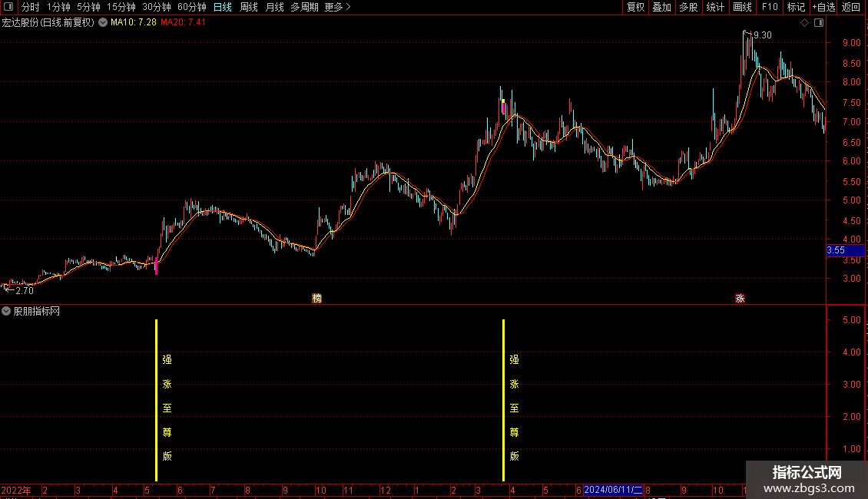Click the 2.70 low price label

point(25,291)
